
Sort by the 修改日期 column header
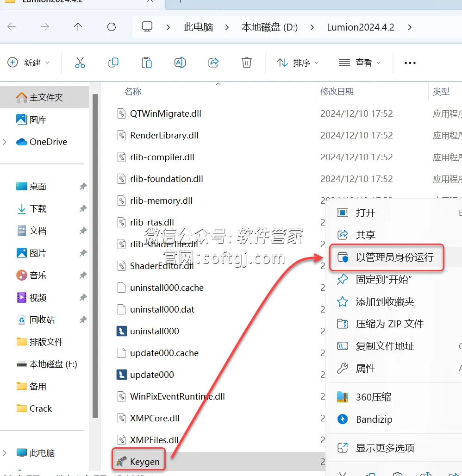click(337, 91)
